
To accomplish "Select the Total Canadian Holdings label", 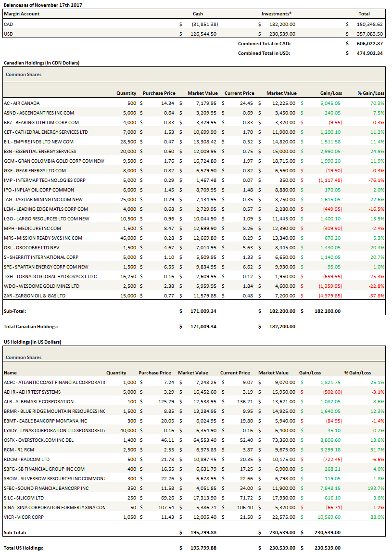I will (x=31, y=326).
